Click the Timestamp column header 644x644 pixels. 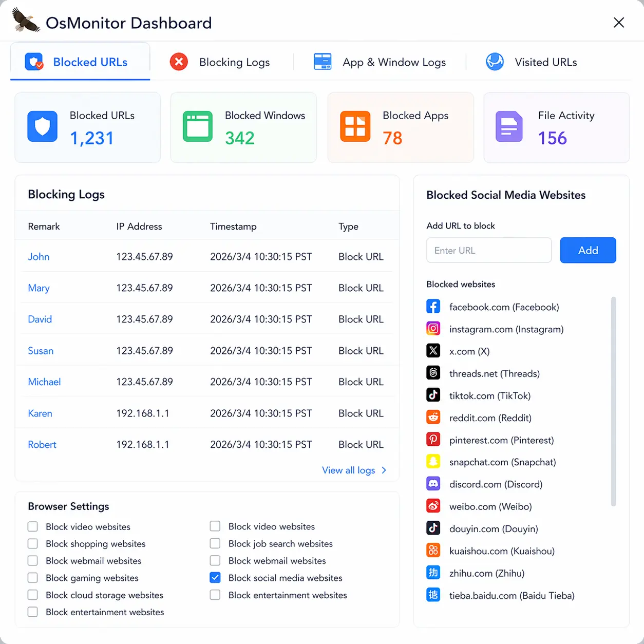click(x=233, y=226)
